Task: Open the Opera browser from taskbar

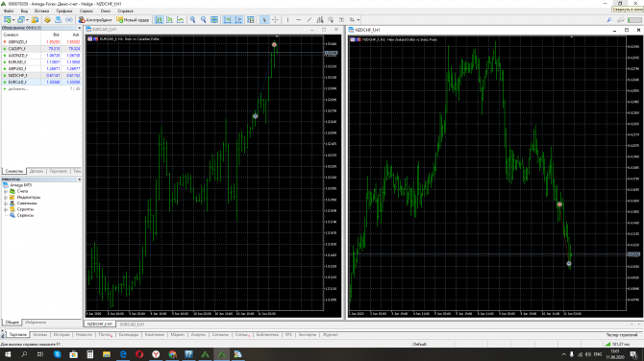Action: click(139, 354)
